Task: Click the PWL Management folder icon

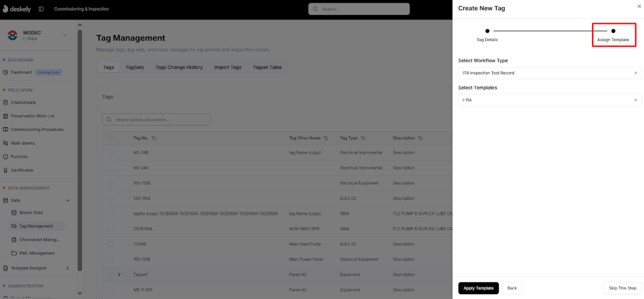Action: [x=14, y=253]
